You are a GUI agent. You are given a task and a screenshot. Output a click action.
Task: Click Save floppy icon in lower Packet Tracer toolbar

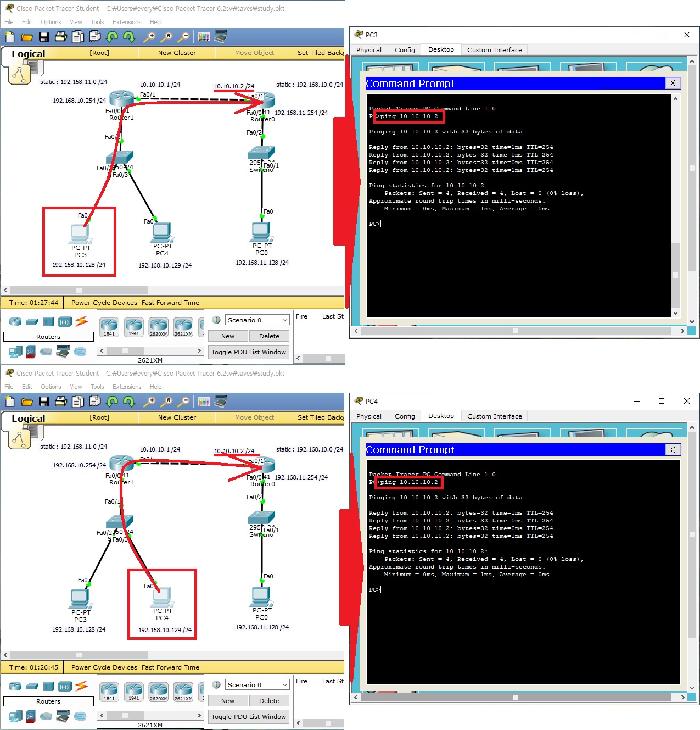(x=44, y=402)
